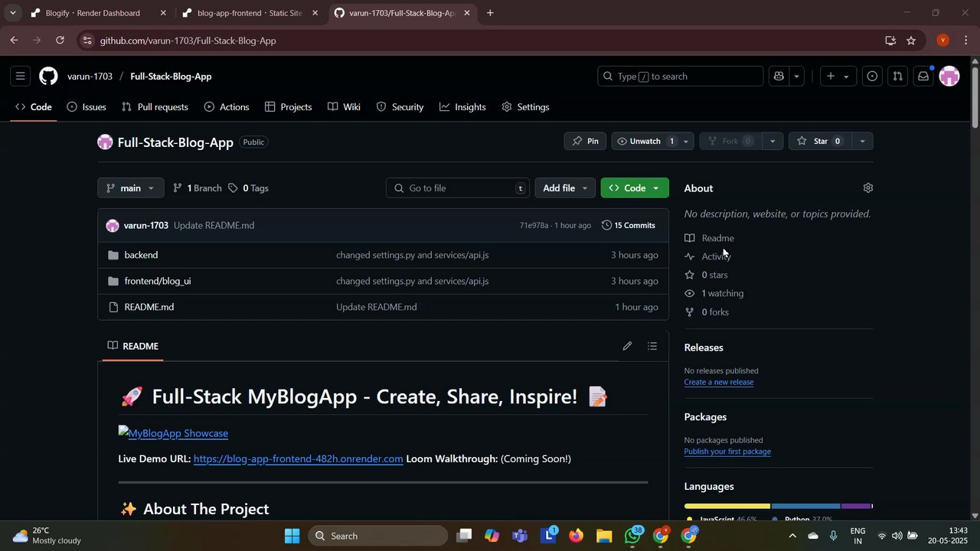
Task: Open the README.md file
Action: pyautogui.click(x=149, y=307)
